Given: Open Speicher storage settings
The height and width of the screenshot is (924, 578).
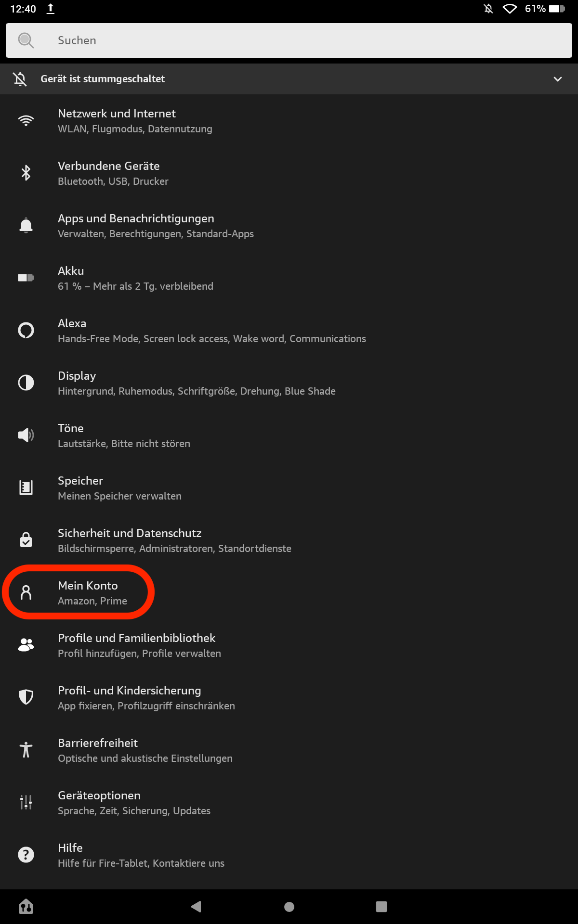Looking at the screenshot, I should click(119, 488).
